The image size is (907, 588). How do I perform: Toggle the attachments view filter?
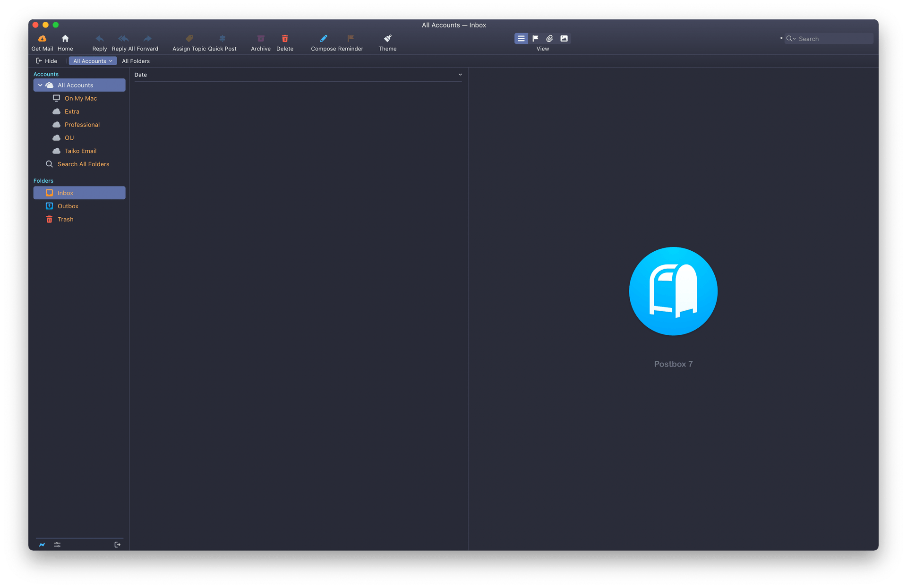[549, 38]
